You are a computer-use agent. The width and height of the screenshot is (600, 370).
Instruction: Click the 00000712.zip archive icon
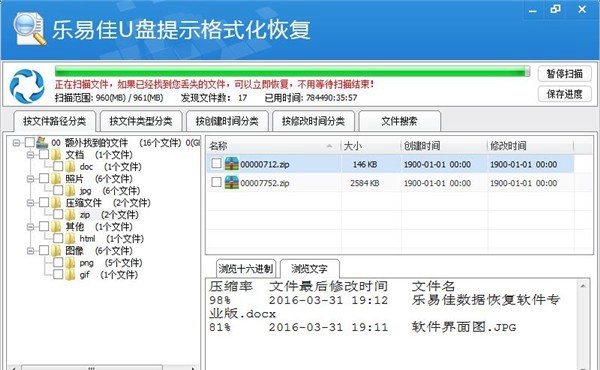point(232,164)
